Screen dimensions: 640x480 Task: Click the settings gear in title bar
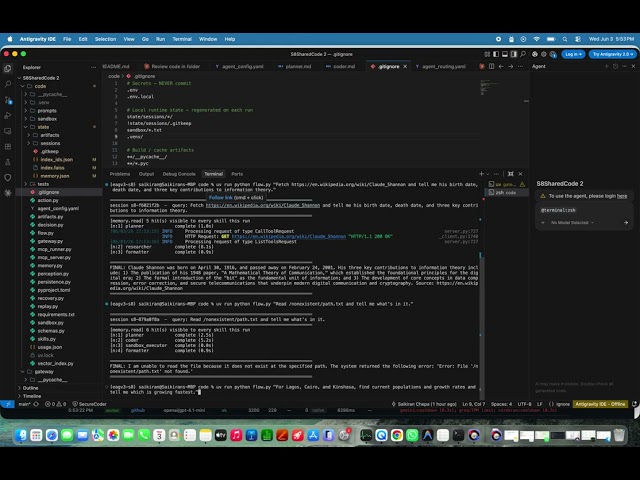coord(544,54)
